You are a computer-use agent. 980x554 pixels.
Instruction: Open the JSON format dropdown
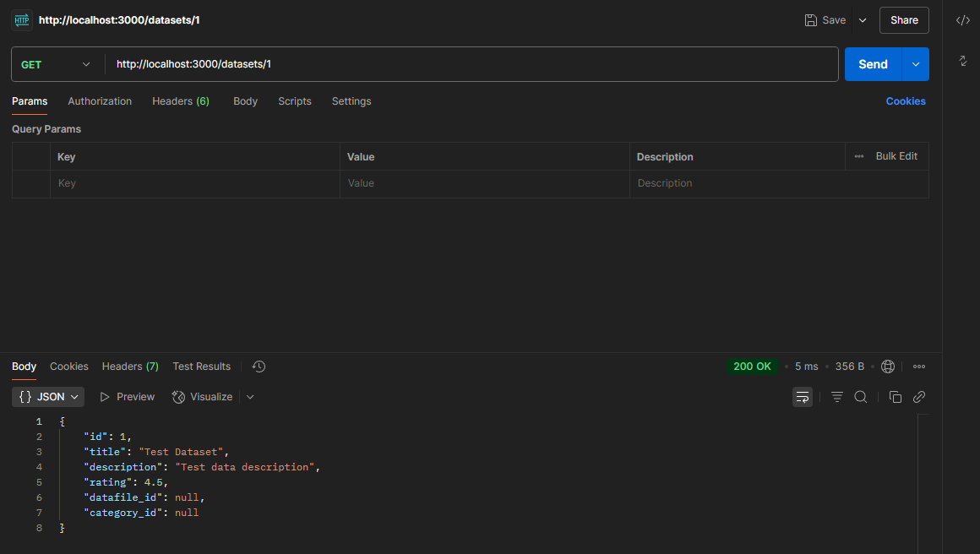[x=48, y=397]
